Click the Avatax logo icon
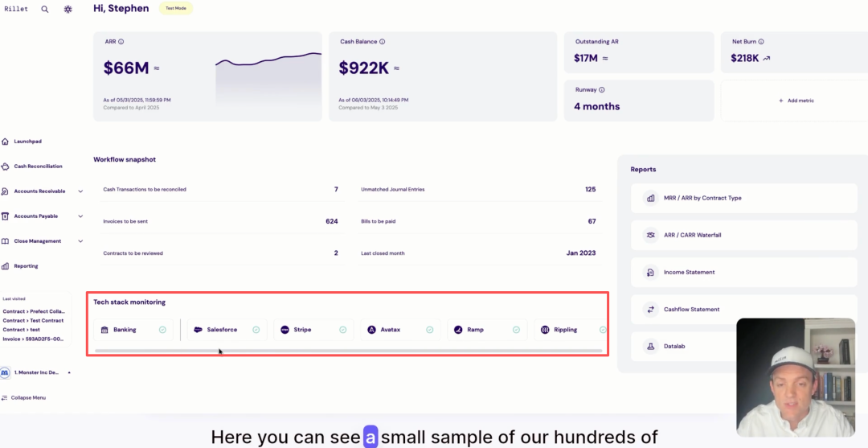 371,330
